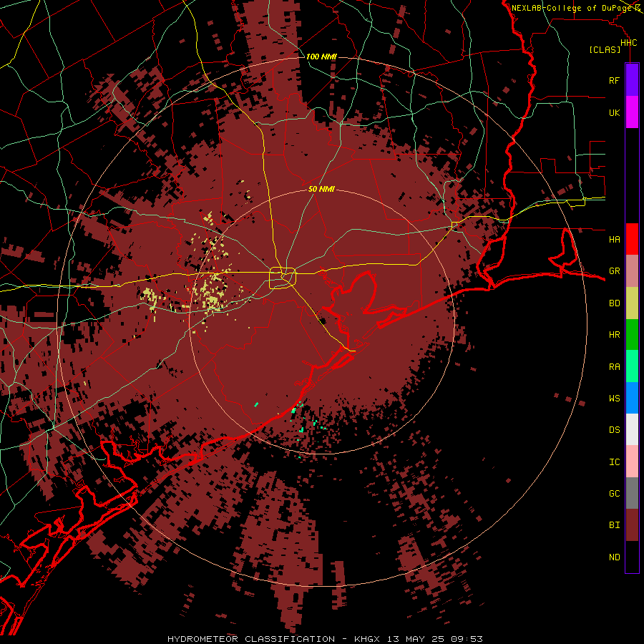Click the 'BI' legend label

point(614,525)
